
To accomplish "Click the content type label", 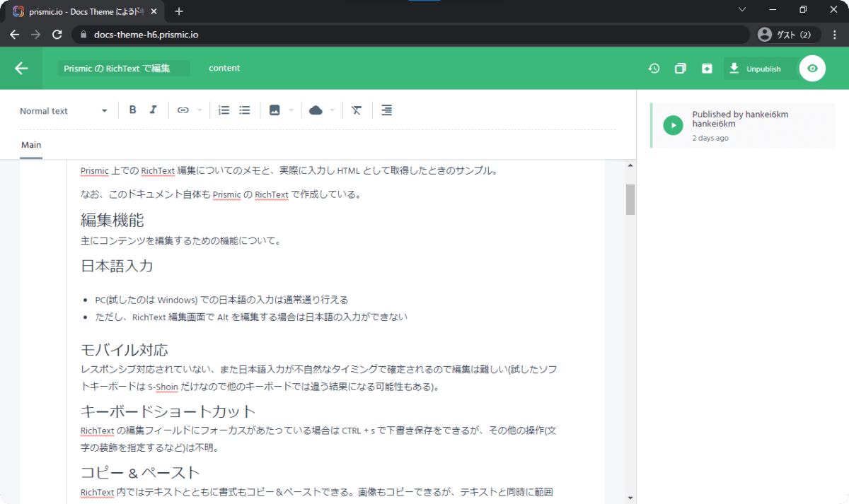I will (x=224, y=68).
